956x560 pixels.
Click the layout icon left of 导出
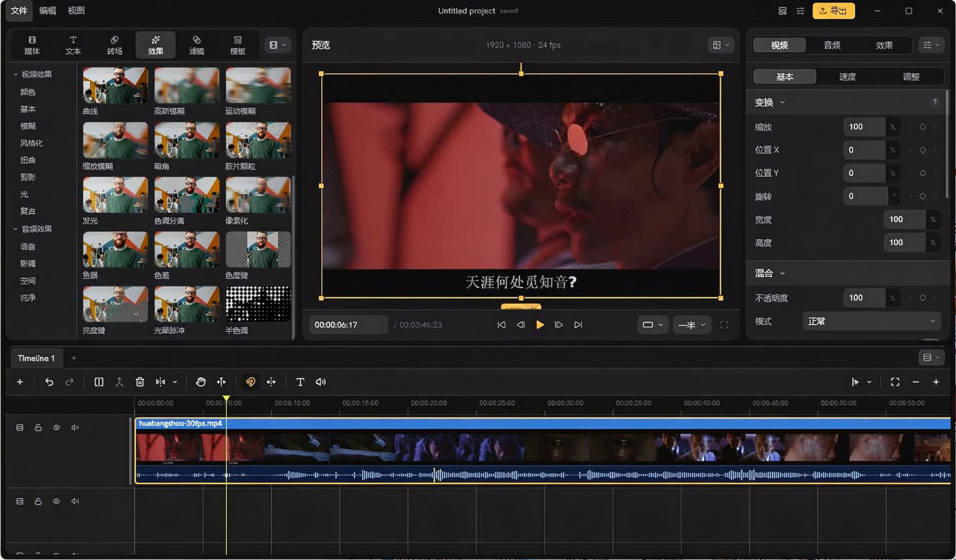coord(783,11)
